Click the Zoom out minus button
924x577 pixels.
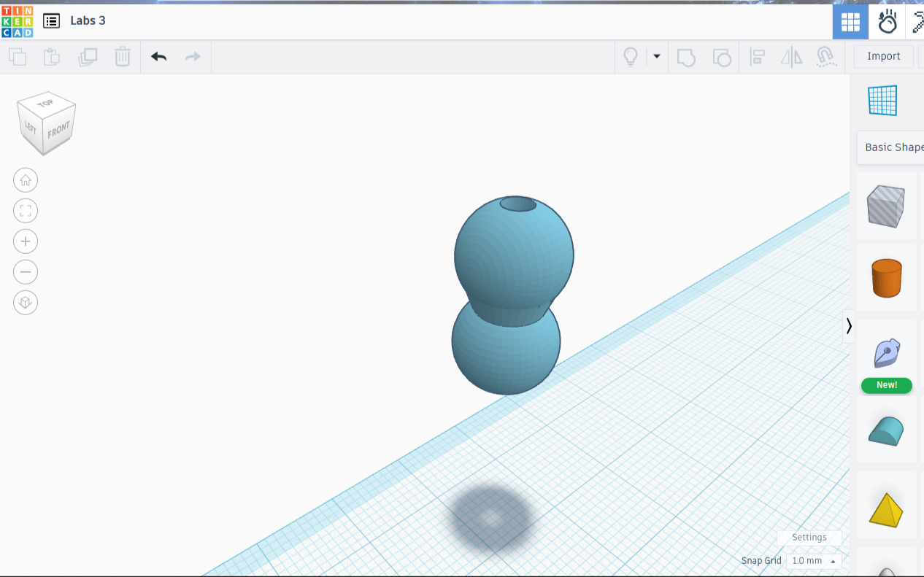[26, 272]
